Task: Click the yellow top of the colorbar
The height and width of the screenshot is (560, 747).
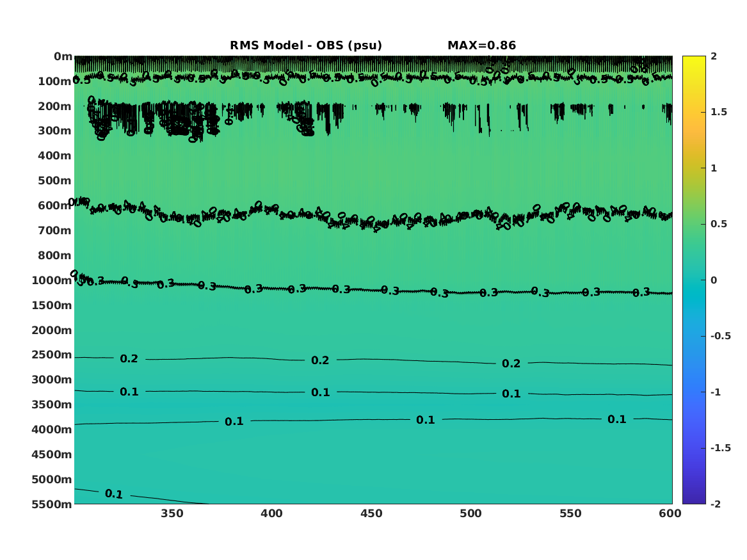Action: (x=694, y=60)
